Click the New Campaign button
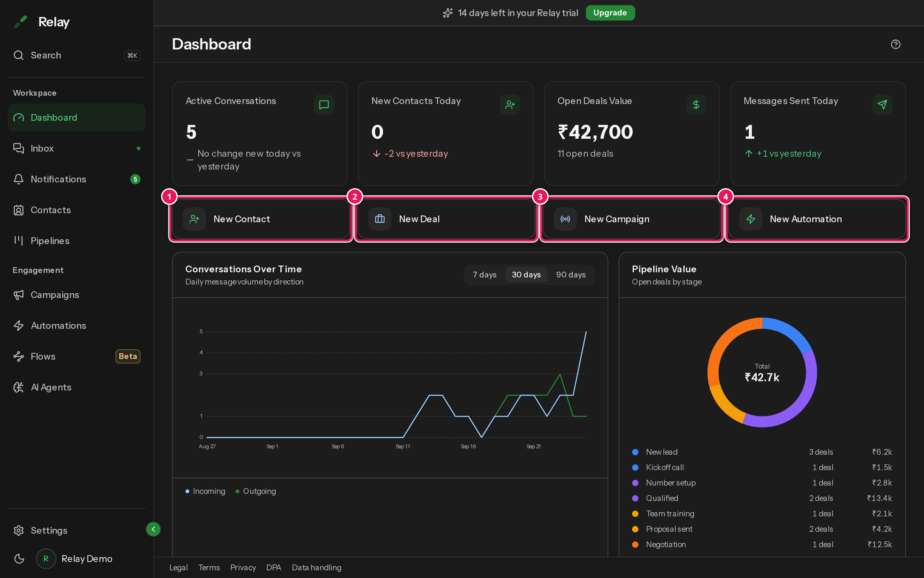924x578 pixels. pyautogui.click(x=631, y=219)
